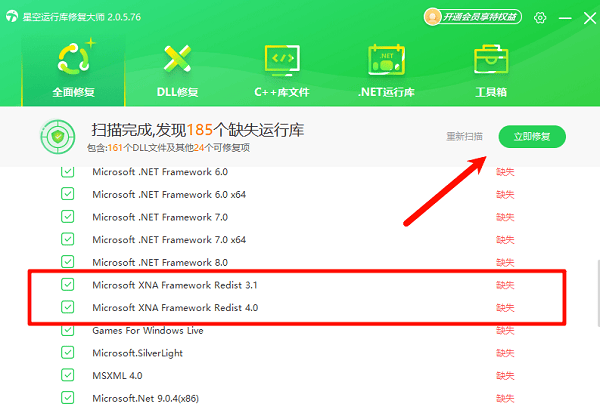Toggle Microsoft .NET Framework 6.0 x64 checkbox
Screen dimensions: 600x413
click(68, 194)
